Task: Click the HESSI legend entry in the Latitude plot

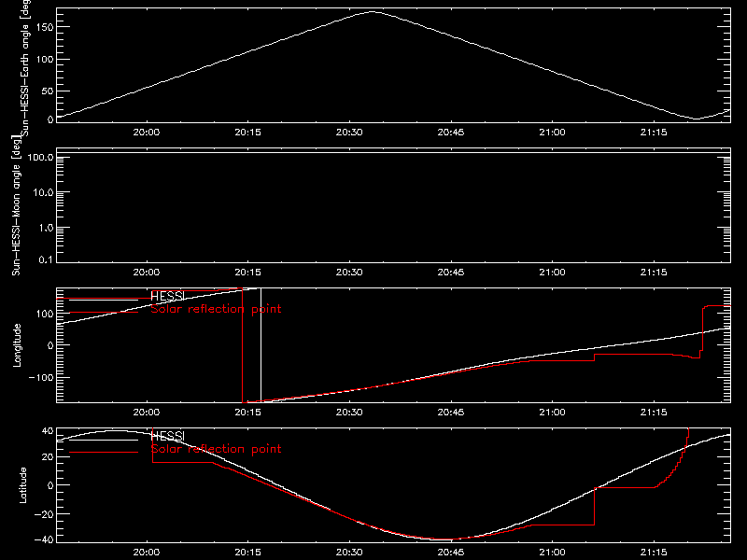Action: (x=167, y=436)
